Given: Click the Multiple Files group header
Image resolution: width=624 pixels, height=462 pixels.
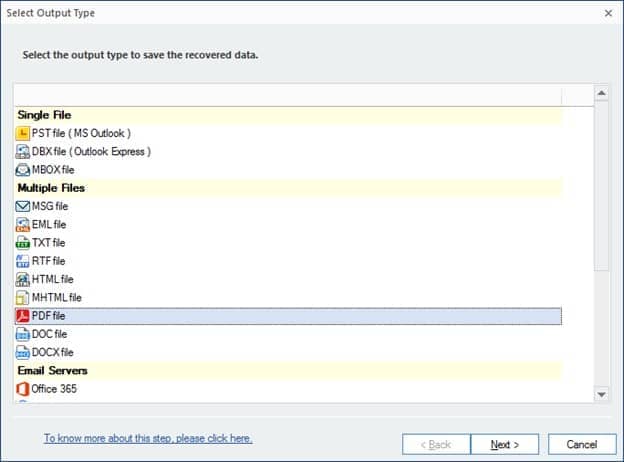Looking at the screenshot, I should 51,188.
